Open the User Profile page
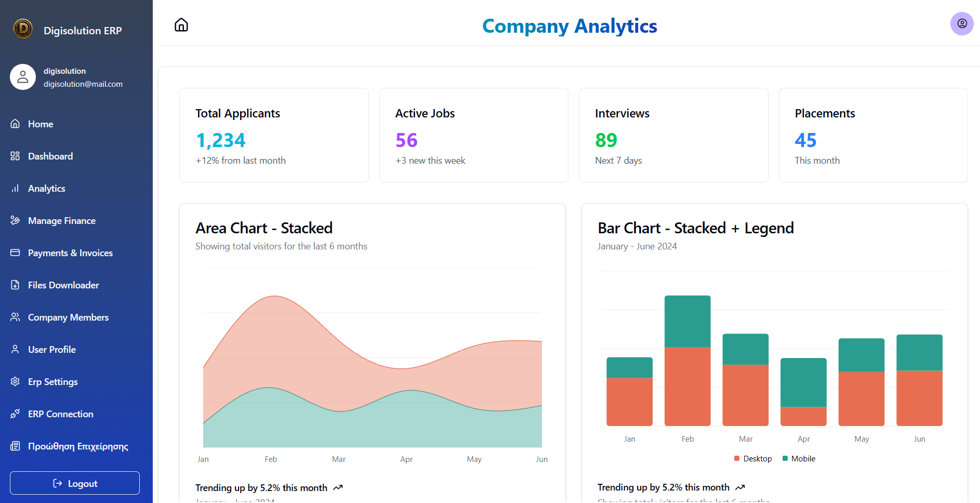Screen dimensions: 980x503 point(52,350)
